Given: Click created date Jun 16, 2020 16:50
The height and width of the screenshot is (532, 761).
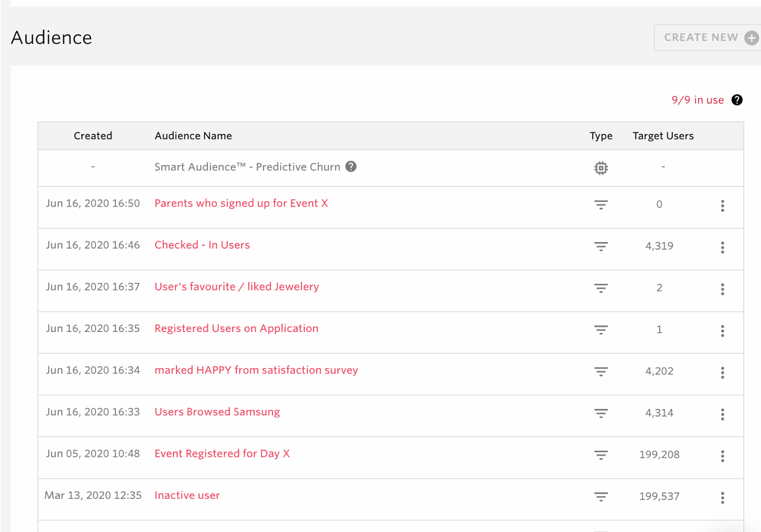Looking at the screenshot, I should (93, 203).
